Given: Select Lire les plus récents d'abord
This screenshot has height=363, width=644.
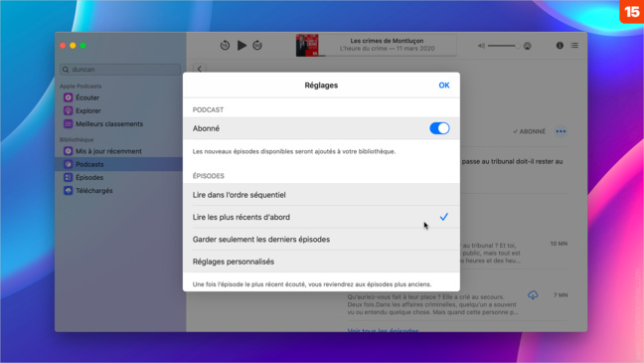Looking at the screenshot, I should (x=321, y=217).
